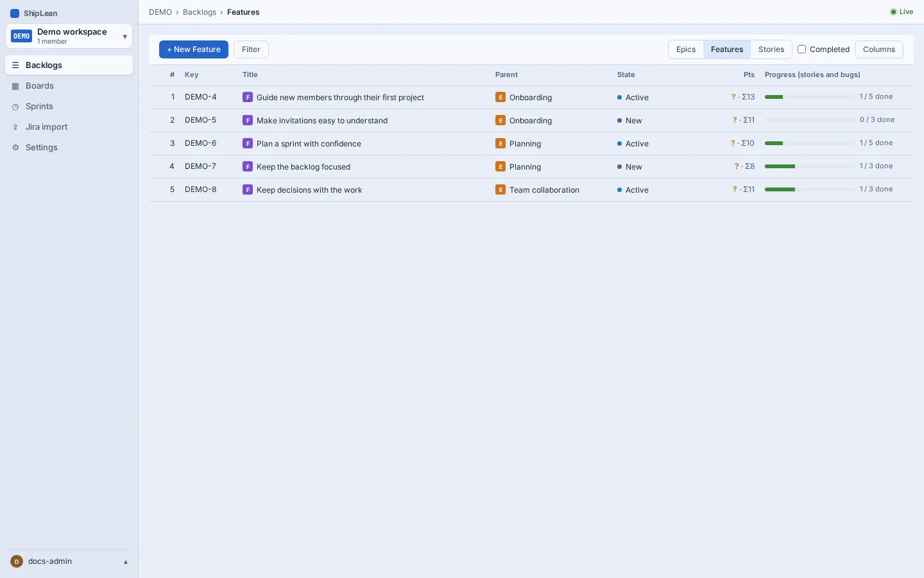Open Boards from the sidebar
This screenshot has width=924, height=578.
click(69, 86)
